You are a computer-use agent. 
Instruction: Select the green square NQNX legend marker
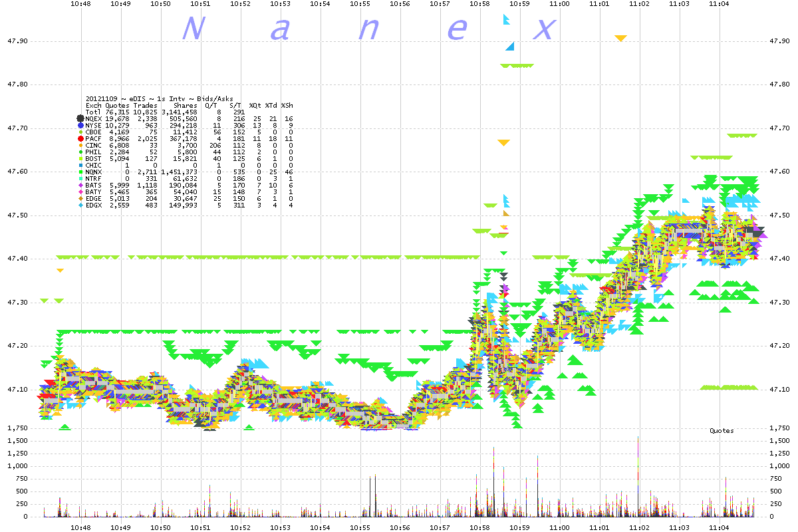(80, 172)
